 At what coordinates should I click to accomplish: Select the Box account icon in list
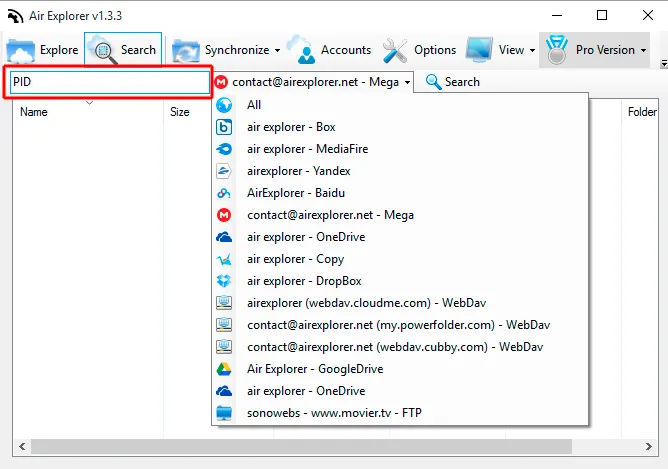pos(224,127)
